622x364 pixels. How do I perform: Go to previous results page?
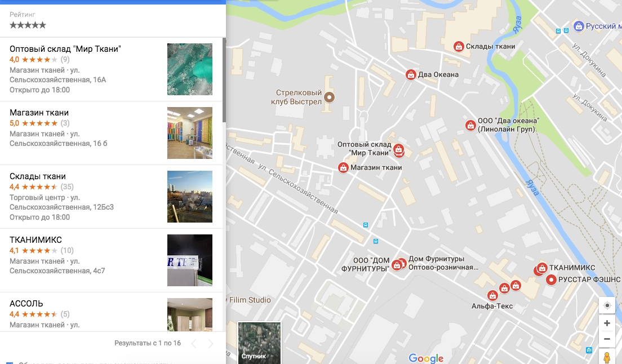click(194, 344)
